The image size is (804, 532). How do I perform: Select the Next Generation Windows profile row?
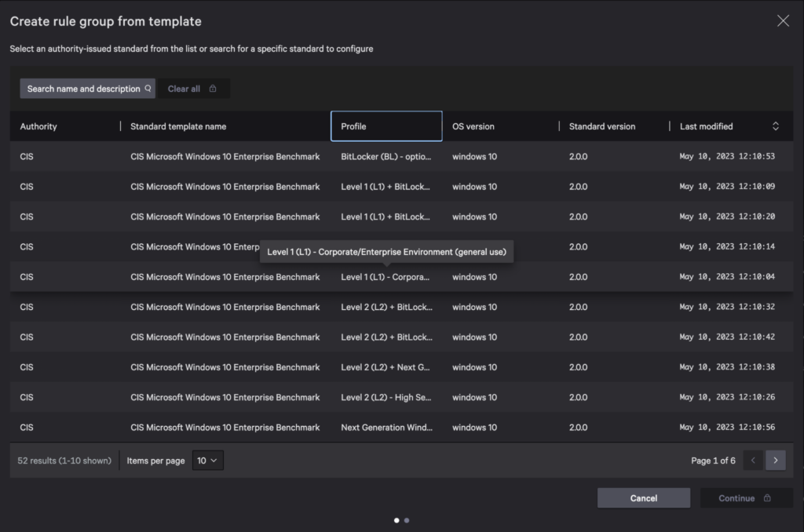(x=387, y=427)
